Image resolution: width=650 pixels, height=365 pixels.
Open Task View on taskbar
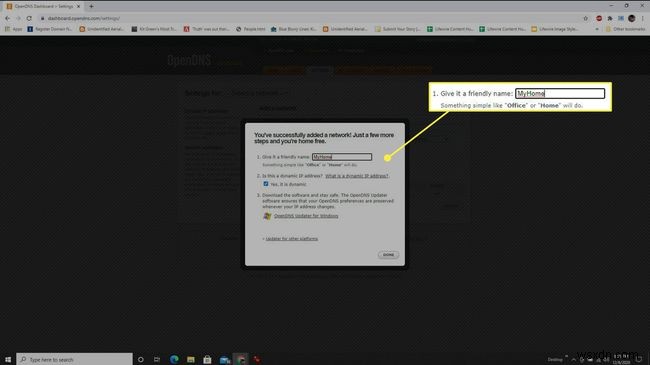157,359
